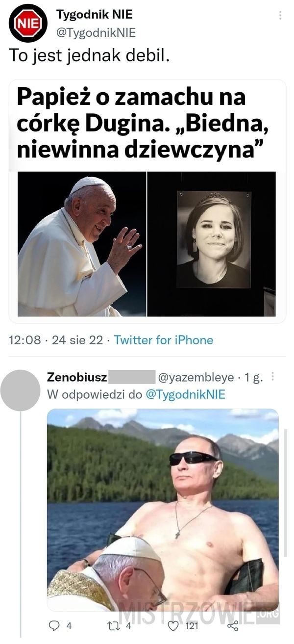Follow the @TygodnikNIE mention in the reply
294x644 pixels.
tap(185, 394)
